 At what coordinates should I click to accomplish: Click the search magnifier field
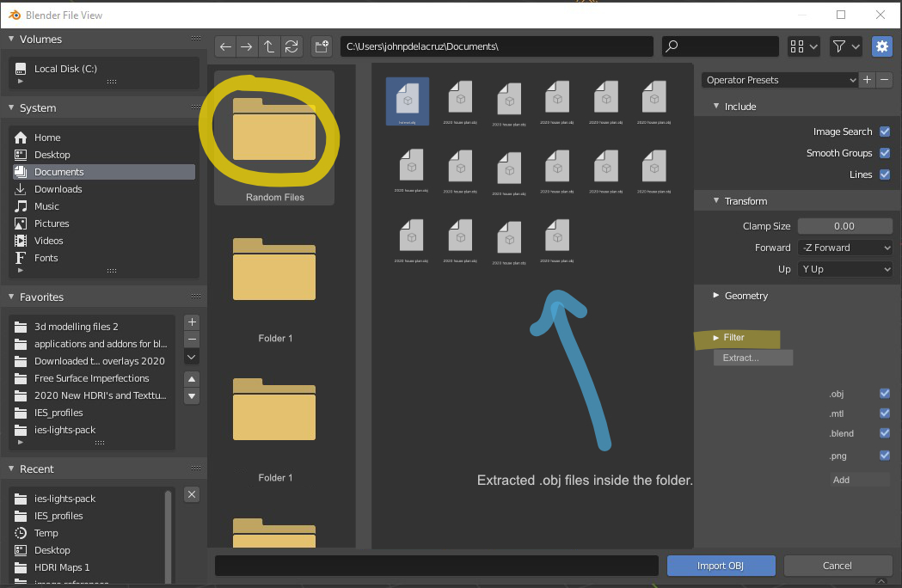coord(721,46)
